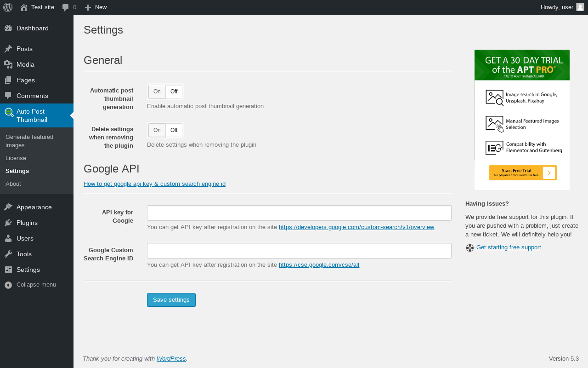Click the WordPress logo icon

tap(8, 7)
